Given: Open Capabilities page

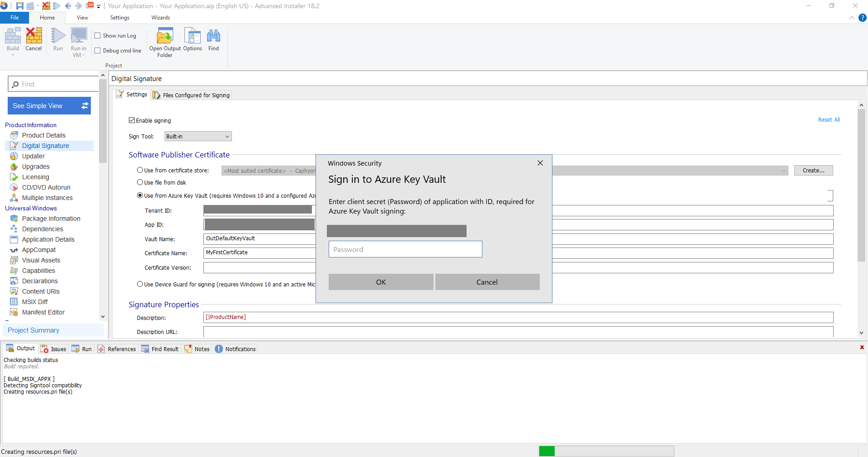Looking at the screenshot, I should tap(38, 271).
